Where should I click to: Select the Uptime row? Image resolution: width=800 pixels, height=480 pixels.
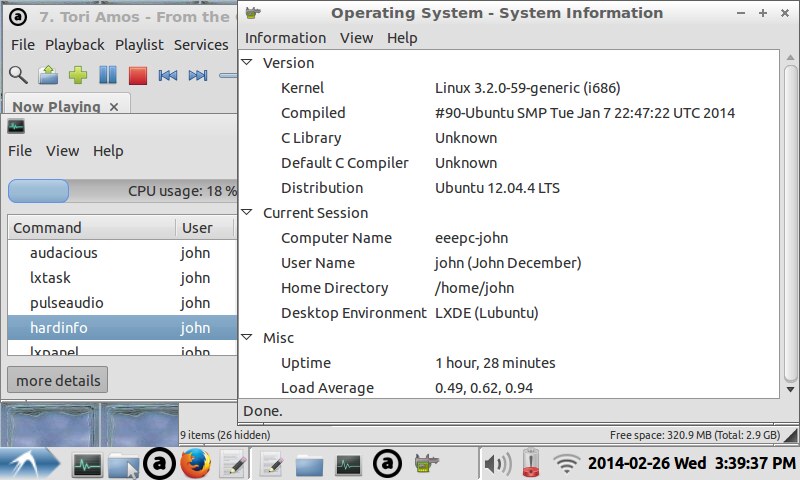(x=509, y=363)
